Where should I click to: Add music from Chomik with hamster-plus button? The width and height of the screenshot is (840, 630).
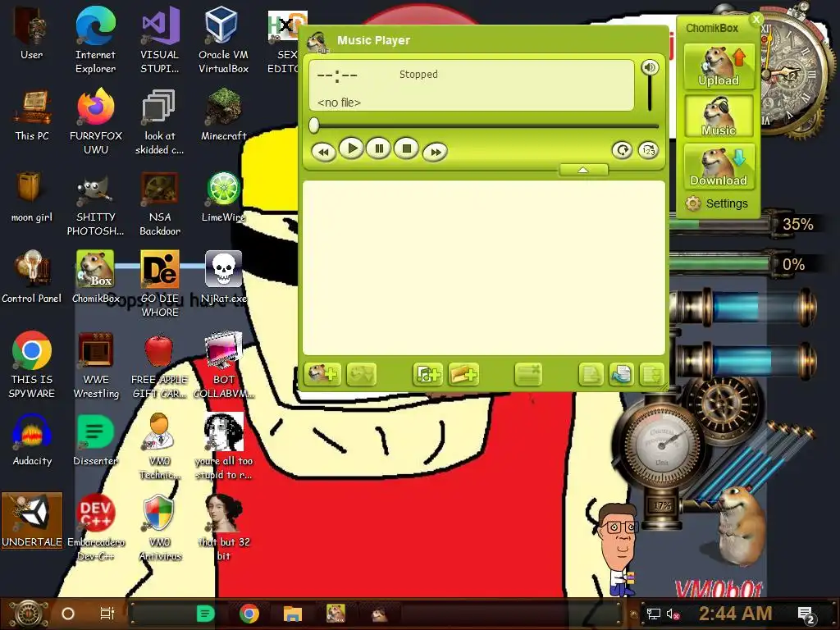pyautogui.click(x=322, y=374)
